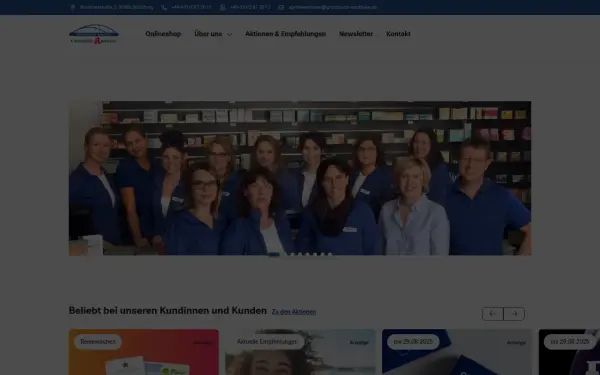
Task: Click the fax machine icon in top bar
Action: click(223, 7)
